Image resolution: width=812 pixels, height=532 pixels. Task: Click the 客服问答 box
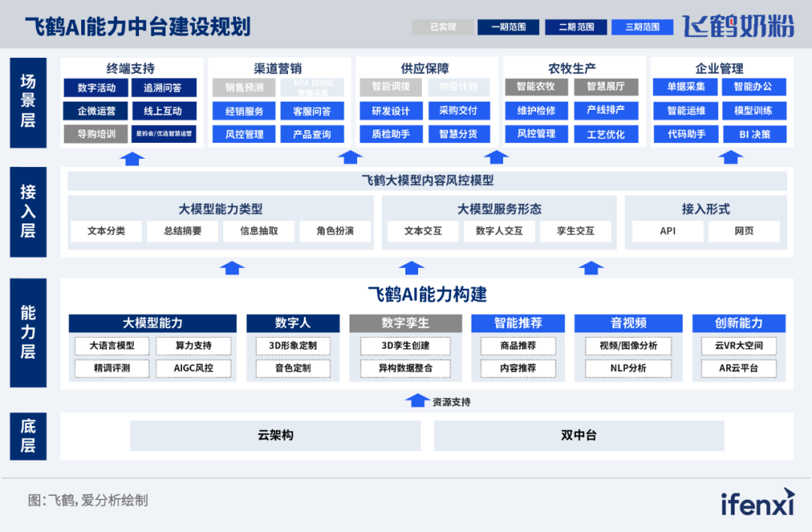(x=312, y=111)
